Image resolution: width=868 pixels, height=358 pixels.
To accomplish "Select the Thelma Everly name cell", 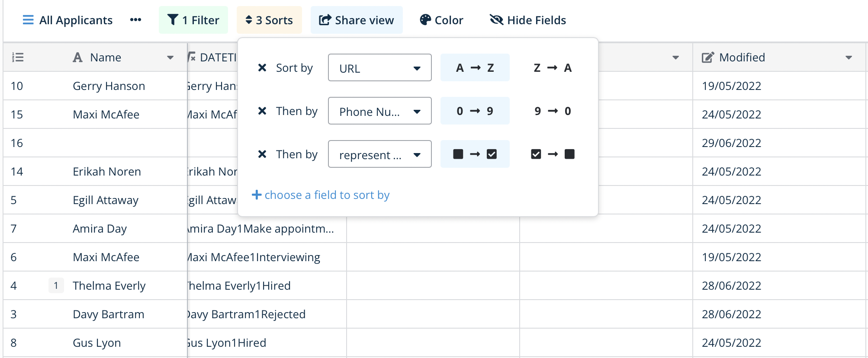I will click(x=109, y=286).
